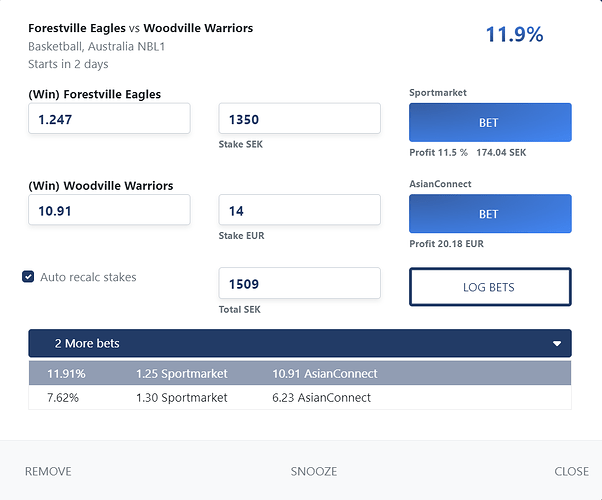Expand the 2 More bets header bar
The width and height of the screenshot is (602, 500).
point(299,344)
